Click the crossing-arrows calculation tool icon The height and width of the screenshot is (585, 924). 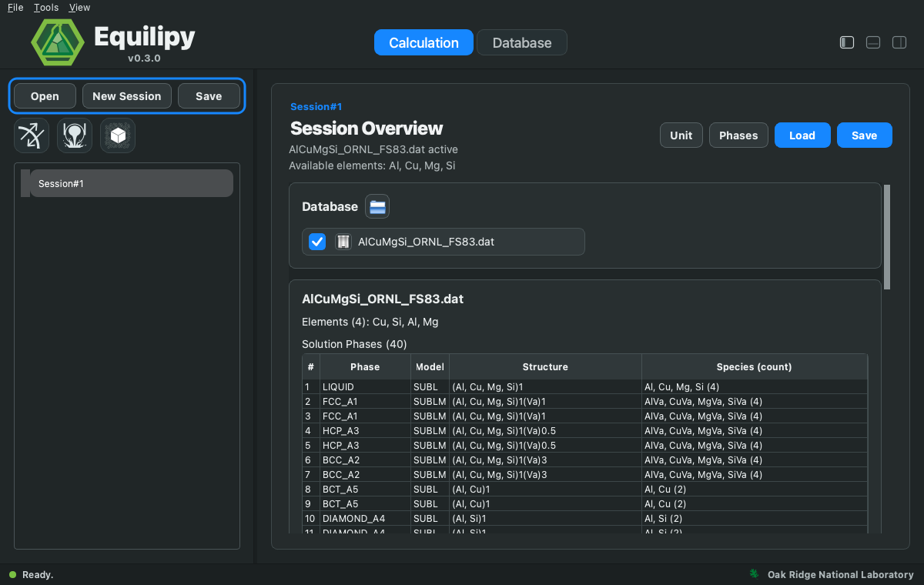click(x=32, y=135)
